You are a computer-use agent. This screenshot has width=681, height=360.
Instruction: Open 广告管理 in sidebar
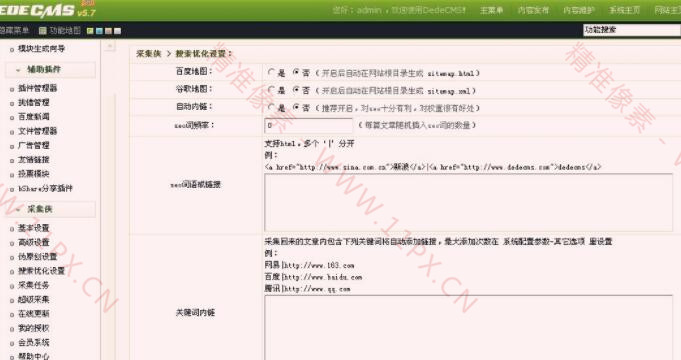tap(33, 145)
